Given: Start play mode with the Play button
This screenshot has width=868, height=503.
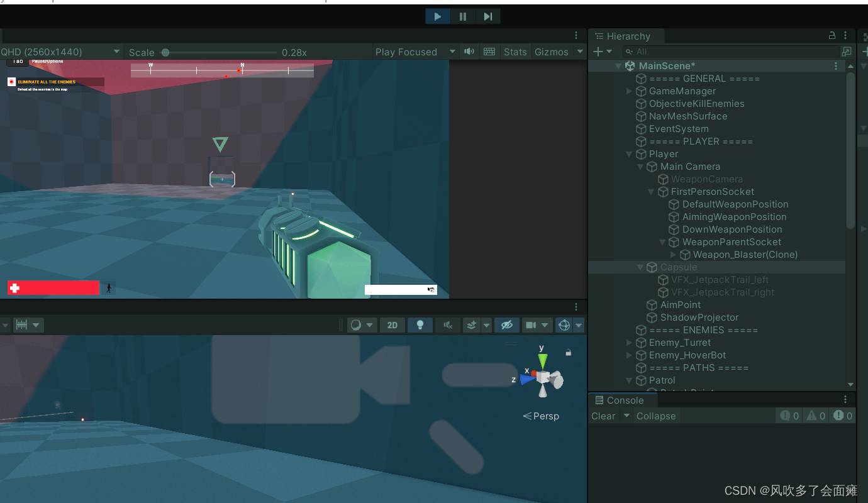Looking at the screenshot, I should [x=438, y=17].
